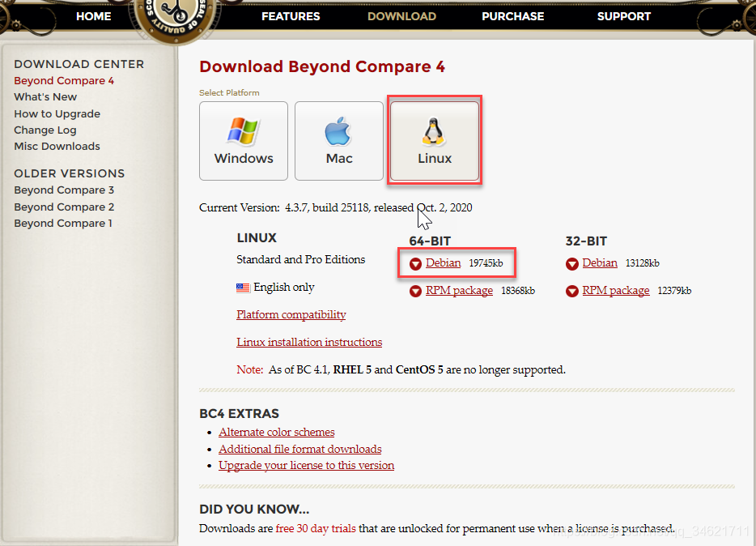Select Beyond Compare 4 in the sidebar
This screenshot has width=756, height=546.
point(64,80)
